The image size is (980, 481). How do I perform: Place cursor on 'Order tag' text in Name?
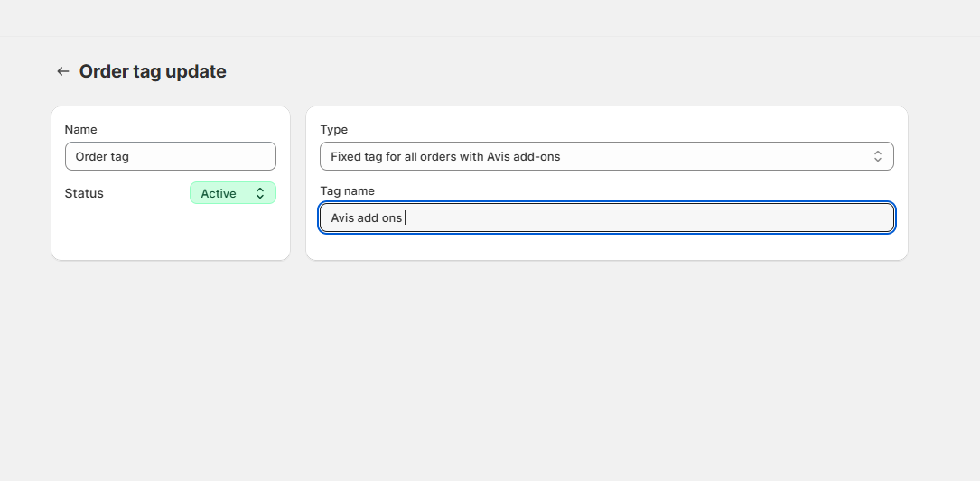coord(102,156)
